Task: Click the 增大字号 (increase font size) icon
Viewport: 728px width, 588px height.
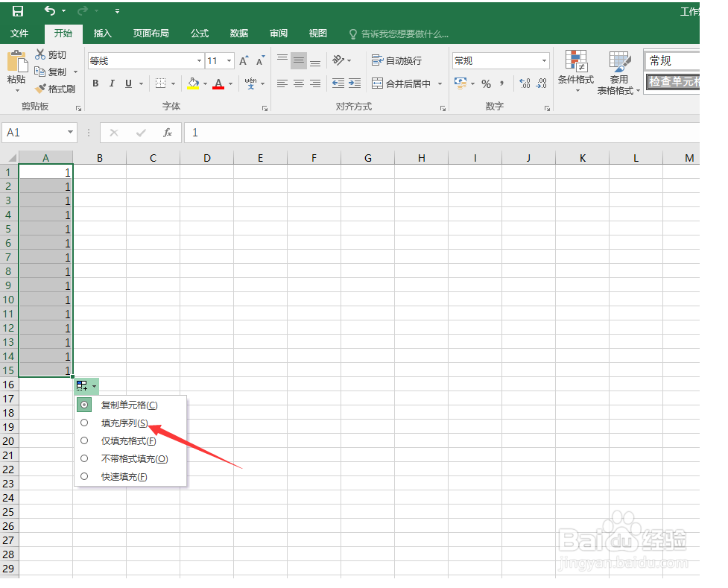Action: click(243, 61)
